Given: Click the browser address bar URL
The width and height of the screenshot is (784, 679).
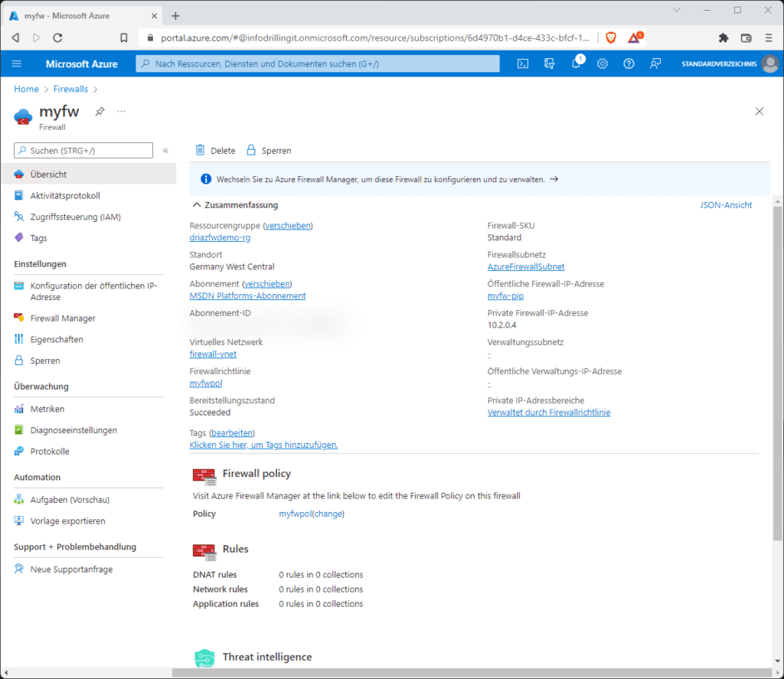Looking at the screenshot, I should [x=375, y=38].
